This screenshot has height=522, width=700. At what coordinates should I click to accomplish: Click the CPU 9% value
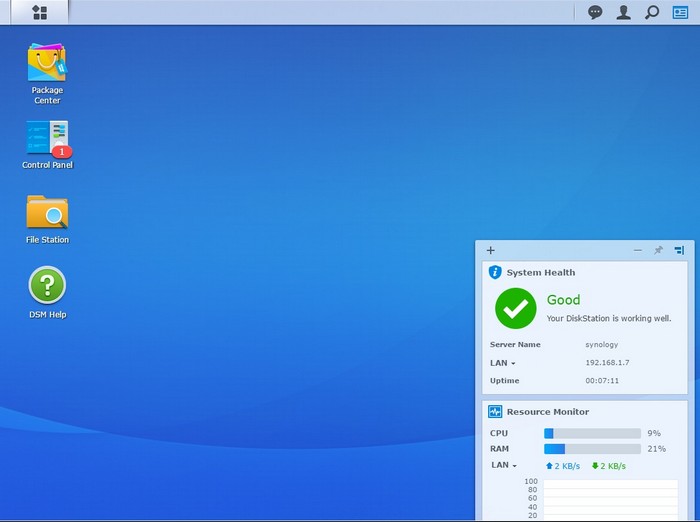pyautogui.click(x=654, y=433)
